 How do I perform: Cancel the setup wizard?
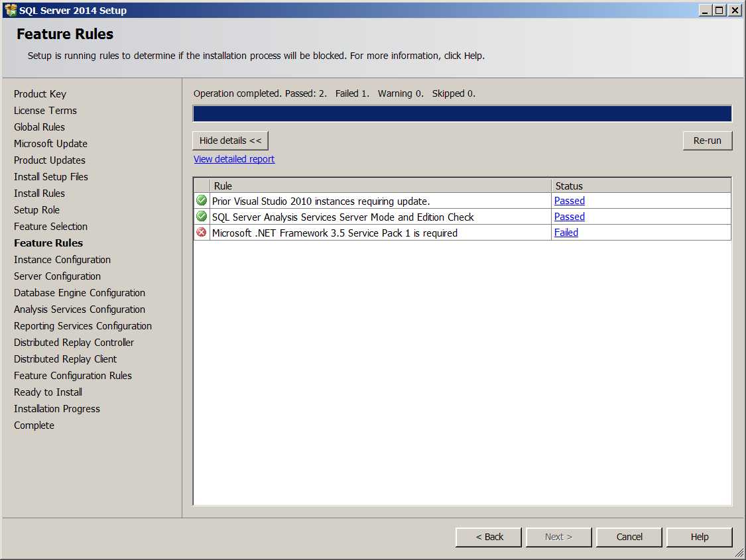click(629, 537)
